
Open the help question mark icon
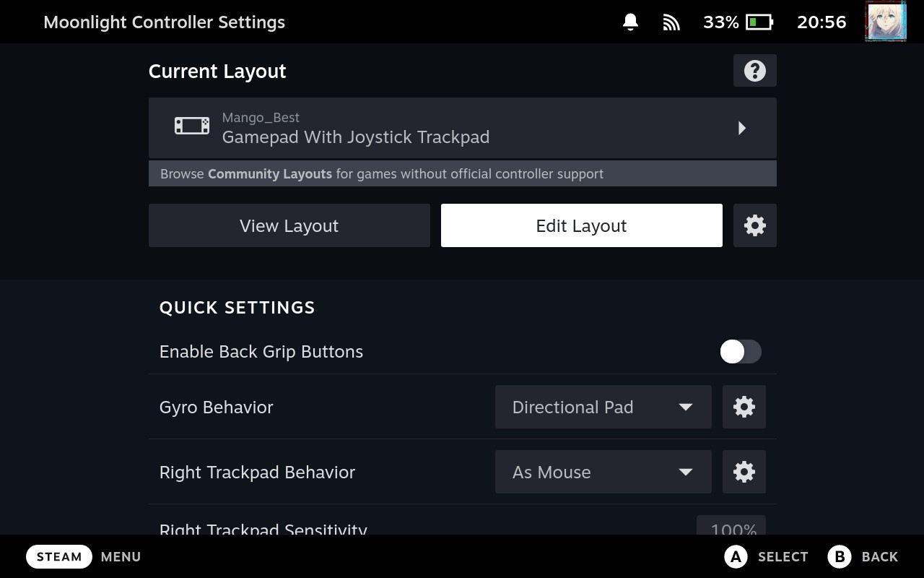tap(754, 71)
